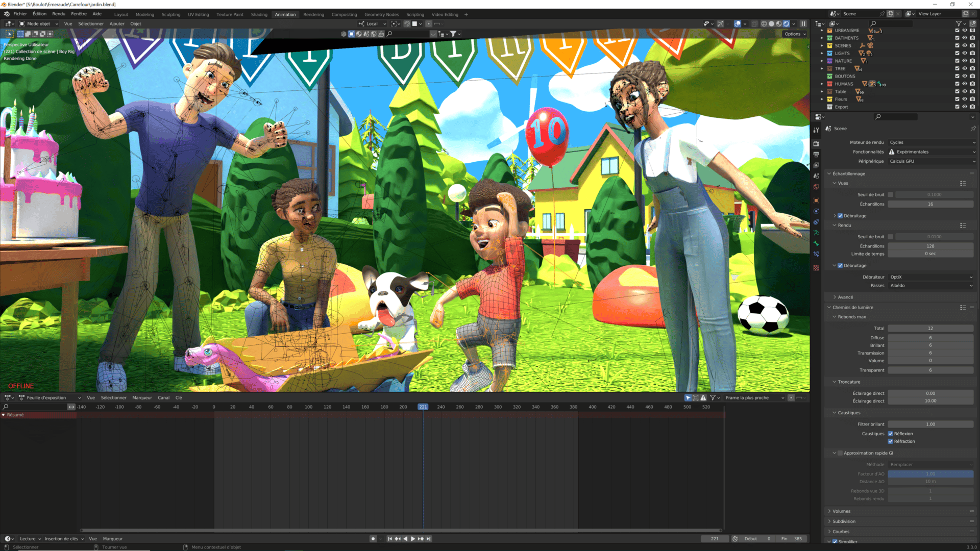980x551 pixels.
Task: Open the Moteur de rendu dropdown
Action: pyautogui.click(x=932, y=142)
